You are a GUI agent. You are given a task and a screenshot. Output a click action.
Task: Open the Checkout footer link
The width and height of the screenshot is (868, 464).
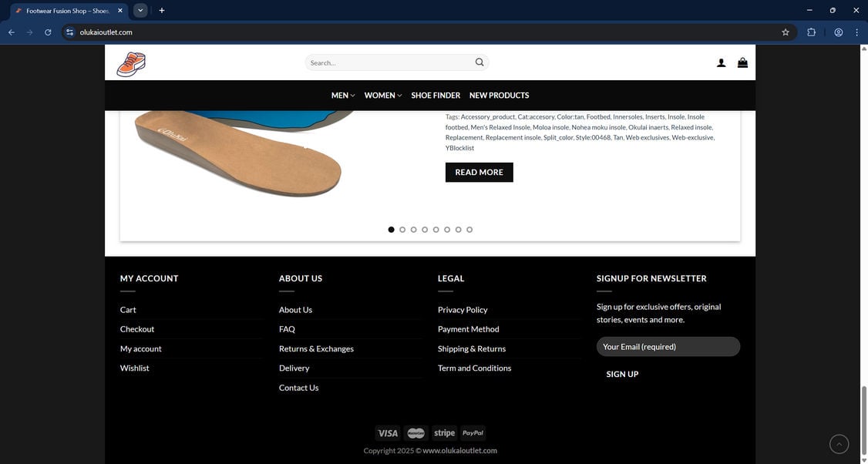pos(137,329)
